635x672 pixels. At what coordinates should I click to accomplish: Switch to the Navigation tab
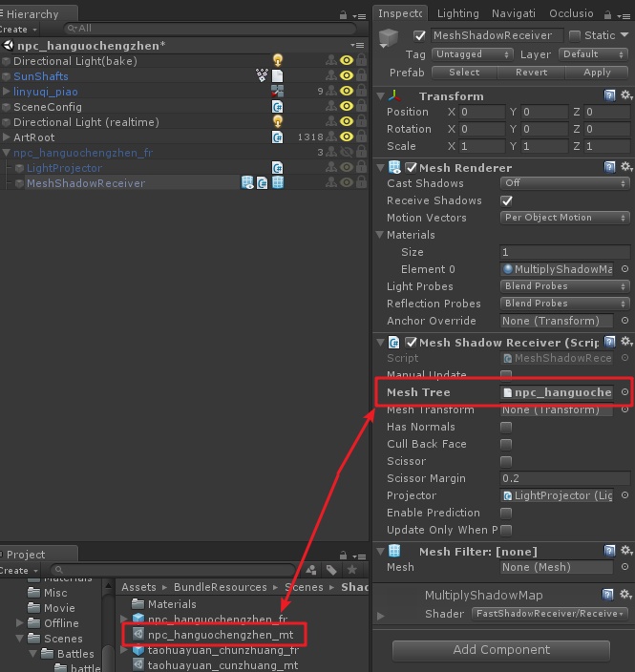click(513, 13)
